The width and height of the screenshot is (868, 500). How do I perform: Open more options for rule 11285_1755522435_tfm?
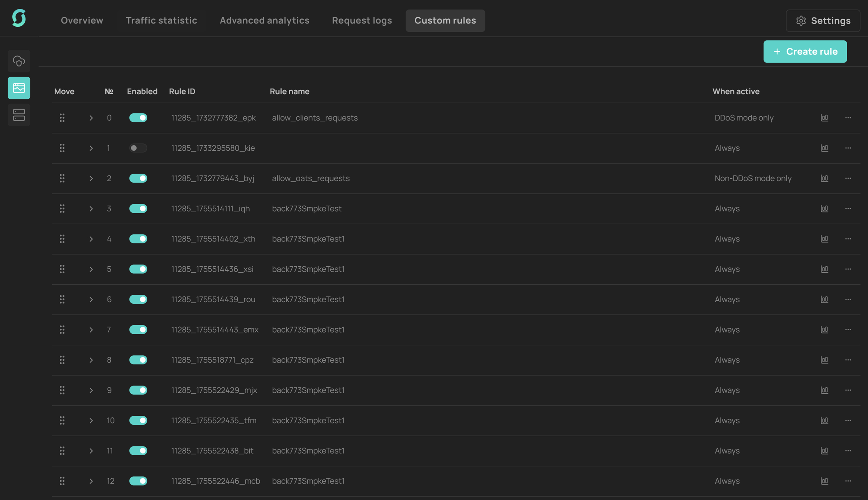(x=848, y=420)
